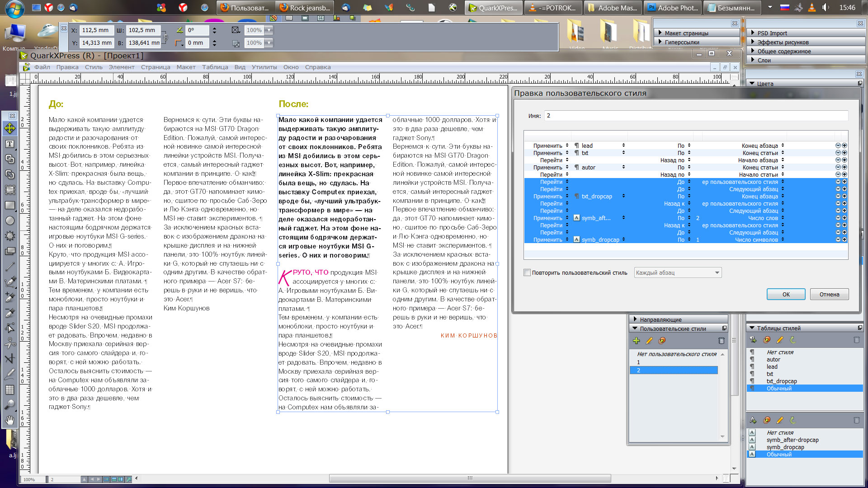Choose the text Linking chain tool

tap(10, 159)
